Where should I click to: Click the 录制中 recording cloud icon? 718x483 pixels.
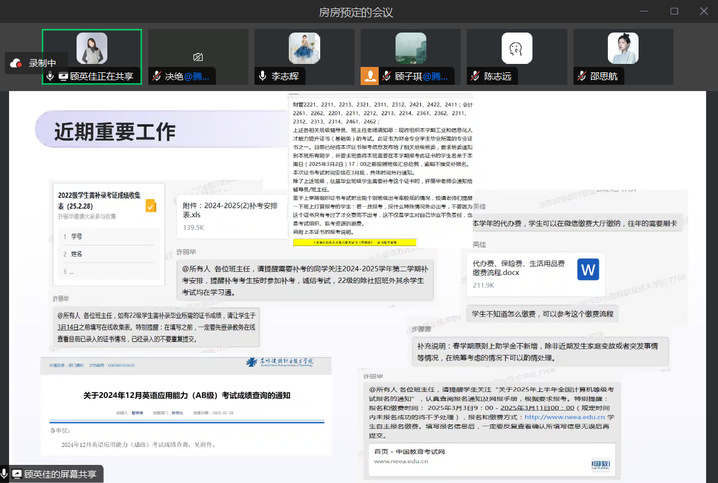point(16,63)
